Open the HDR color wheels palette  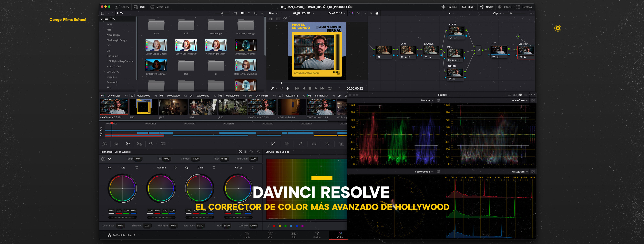pyautogui.click(x=140, y=144)
